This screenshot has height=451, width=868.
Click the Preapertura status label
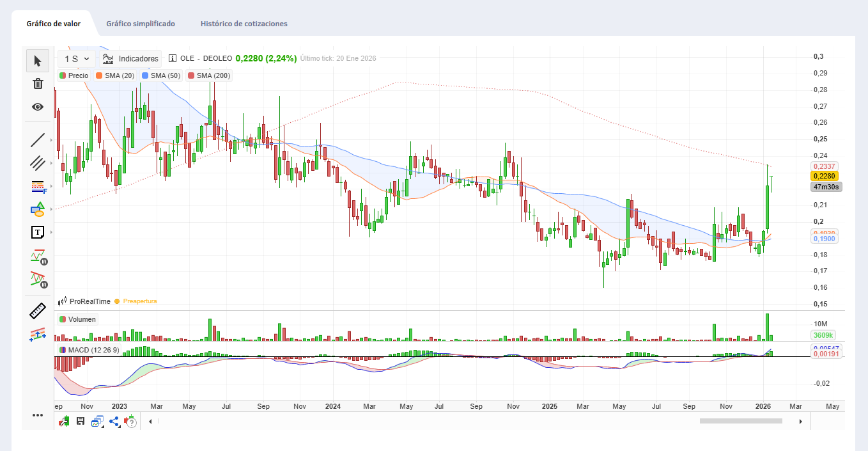139,301
